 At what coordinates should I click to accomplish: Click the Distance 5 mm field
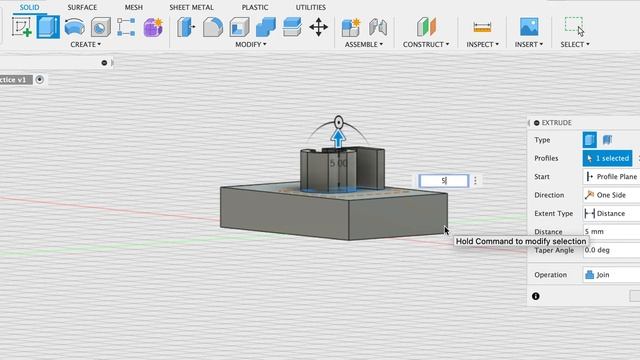coord(611,231)
